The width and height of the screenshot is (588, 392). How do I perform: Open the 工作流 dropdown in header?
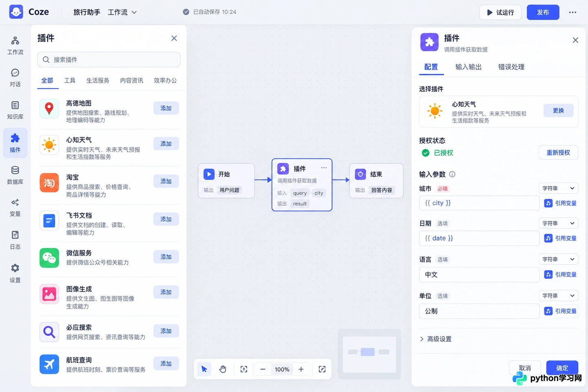(122, 12)
